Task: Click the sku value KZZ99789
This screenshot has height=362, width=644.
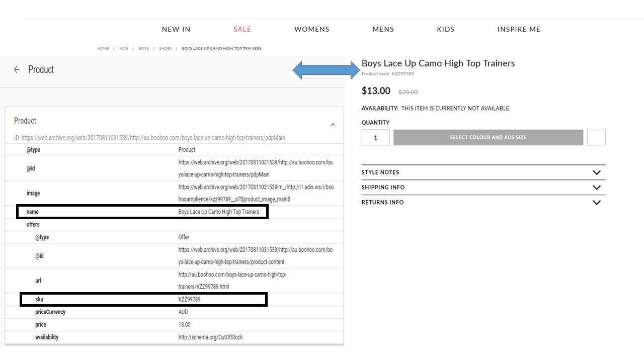Action: [x=189, y=300]
